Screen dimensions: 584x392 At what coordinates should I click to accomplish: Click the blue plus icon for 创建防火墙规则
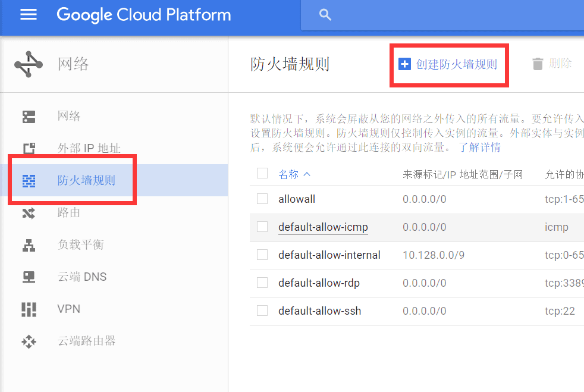[404, 64]
